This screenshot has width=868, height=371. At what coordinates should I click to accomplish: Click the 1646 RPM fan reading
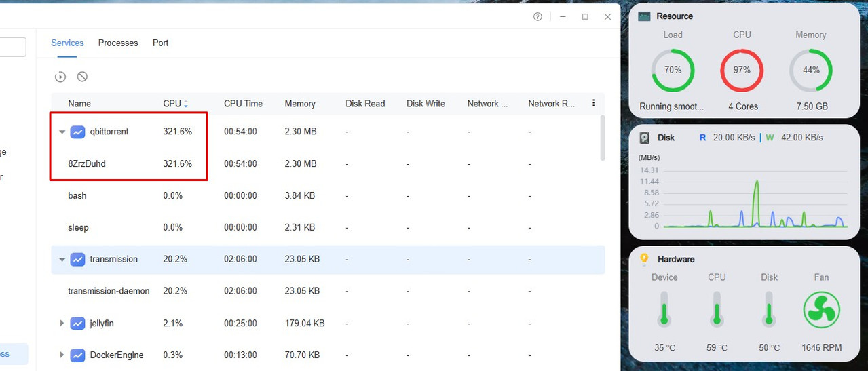(821, 347)
